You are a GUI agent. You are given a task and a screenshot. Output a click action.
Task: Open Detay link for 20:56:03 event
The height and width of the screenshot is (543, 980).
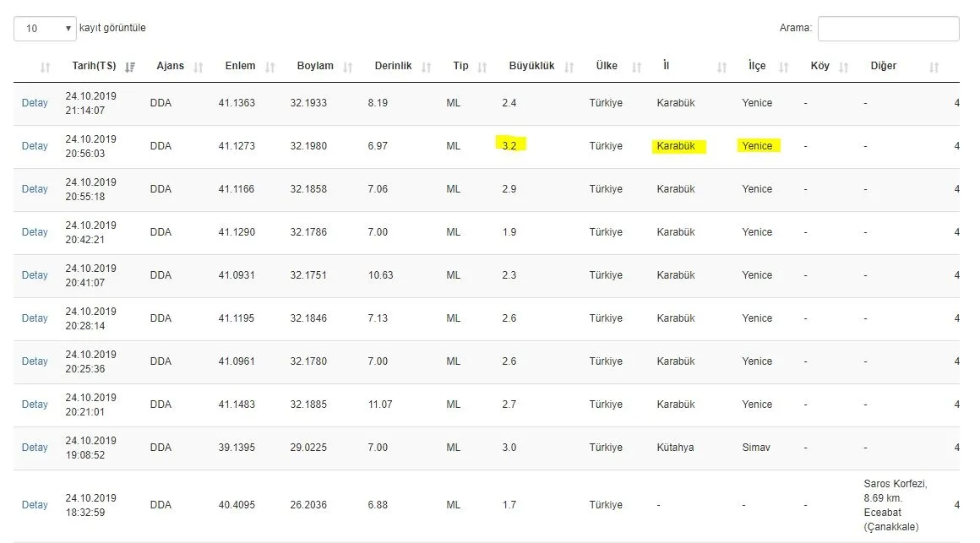point(35,146)
